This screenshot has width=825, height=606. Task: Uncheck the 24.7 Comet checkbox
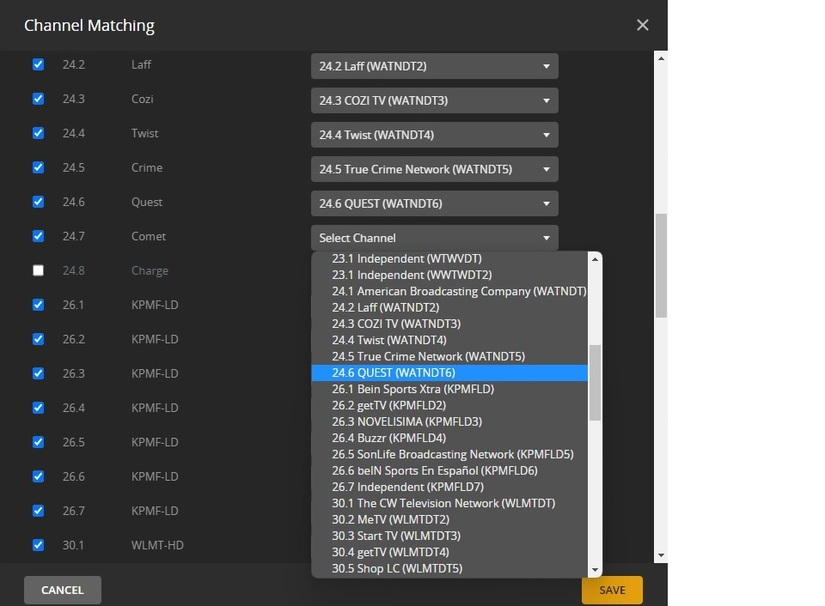point(38,236)
